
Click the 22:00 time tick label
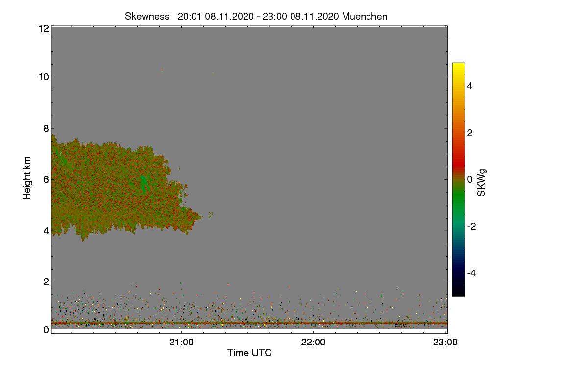313,343
